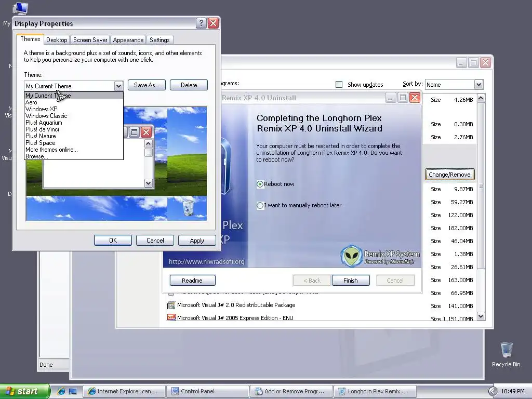Click the Display Properties help question button
The image size is (532, 399).
point(201,23)
